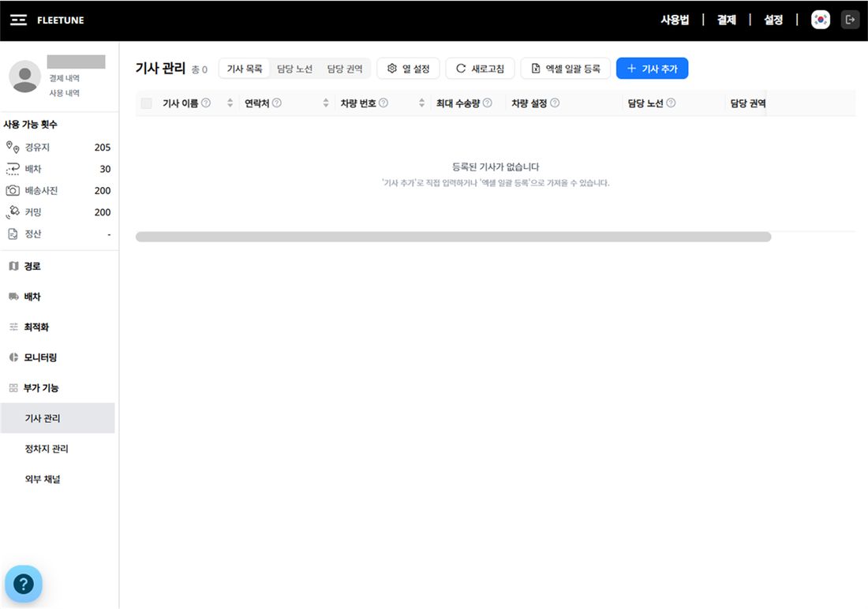
Task: Click the blue 기사 추가 button
Action: (652, 69)
